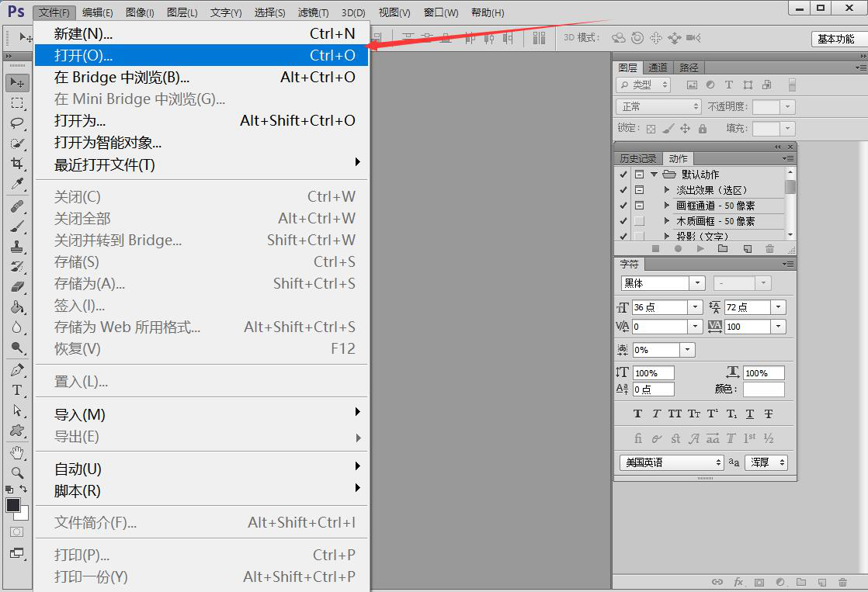This screenshot has width=868, height=592.
Task: Open the 美国英语 language dropdown
Action: tap(672, 462)
